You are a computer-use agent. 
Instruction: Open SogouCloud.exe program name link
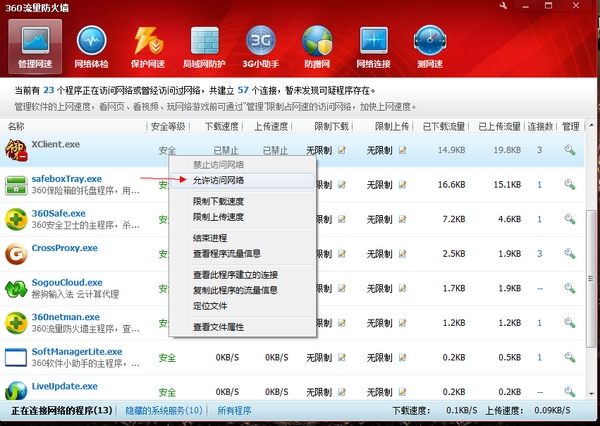(x=67, y=282)
